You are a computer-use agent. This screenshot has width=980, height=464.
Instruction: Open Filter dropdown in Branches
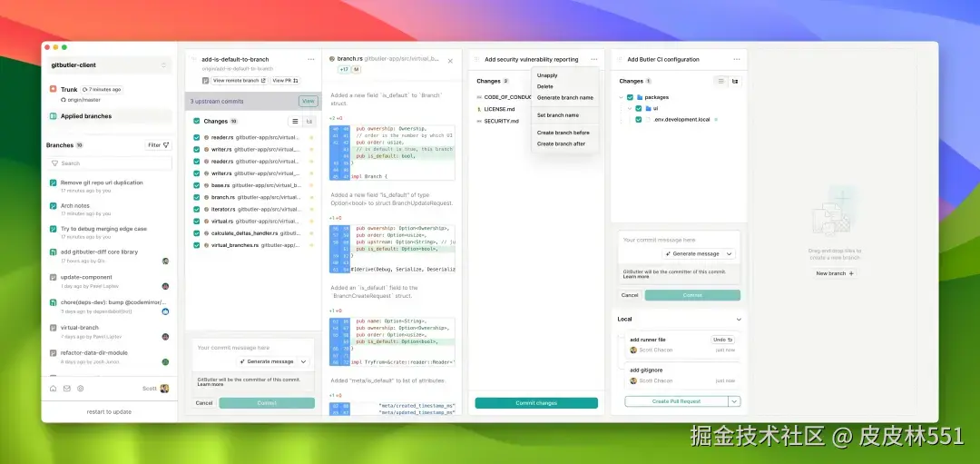click(x=158, y=145)
